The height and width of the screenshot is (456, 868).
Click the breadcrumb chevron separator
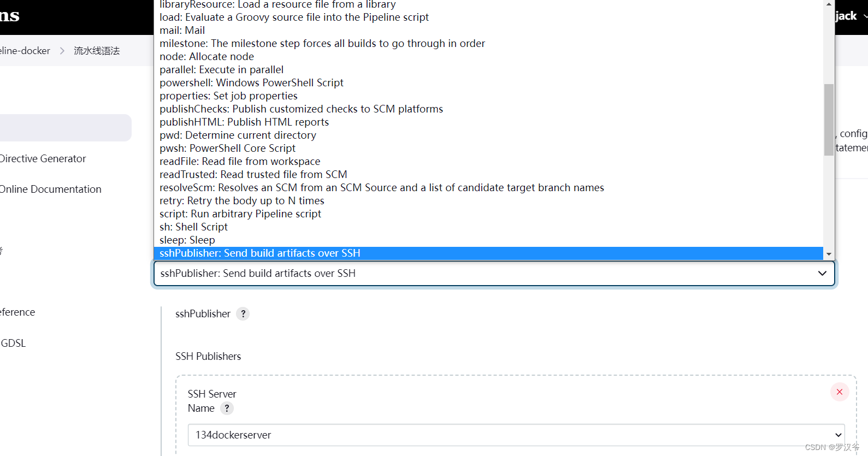(x=62, y=51)
